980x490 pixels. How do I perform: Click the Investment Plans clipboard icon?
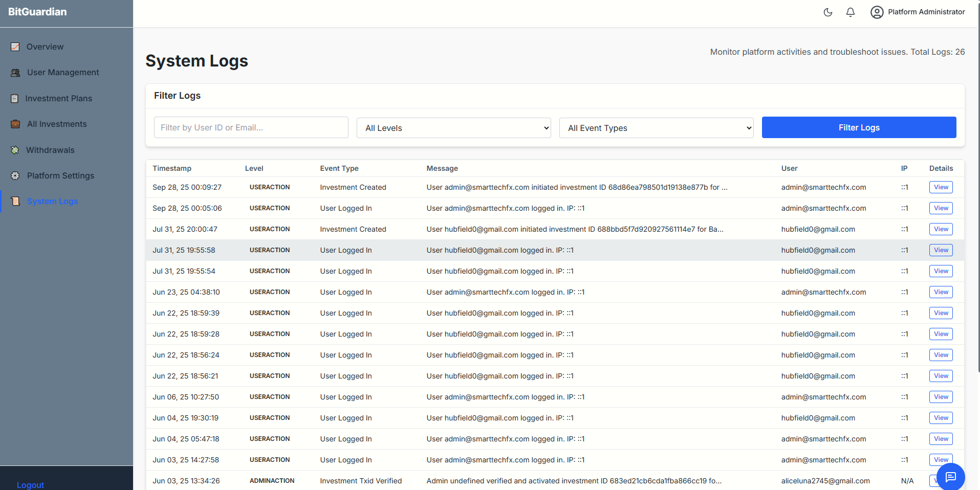[15, 99]
